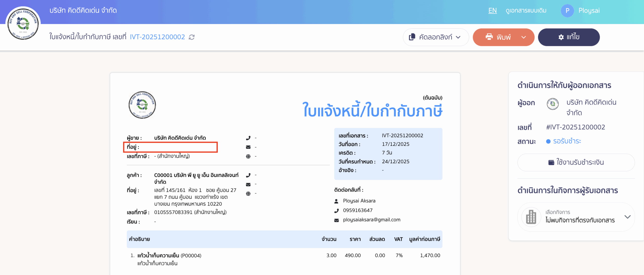This screenshot has height=275, width=644.
Task: Click the printer icon on the พิมพ์ button
Action: pyautogui.click(x=489, y=37)
